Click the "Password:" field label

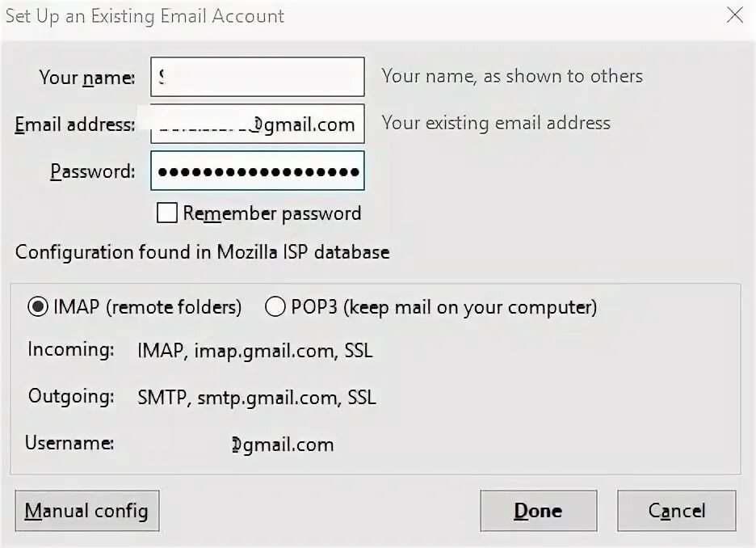pos(92,171)
